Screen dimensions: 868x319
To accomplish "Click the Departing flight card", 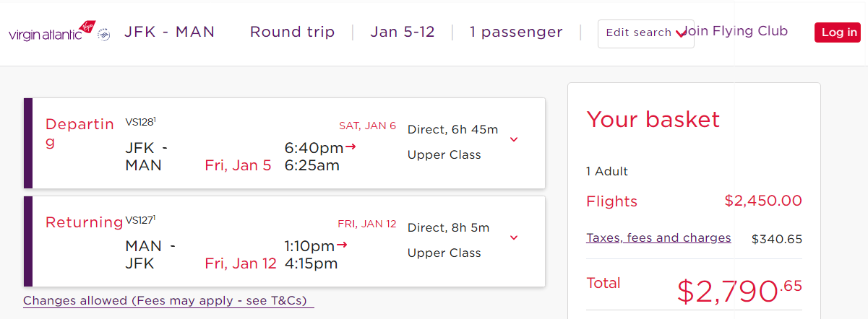I will point(284,143).
